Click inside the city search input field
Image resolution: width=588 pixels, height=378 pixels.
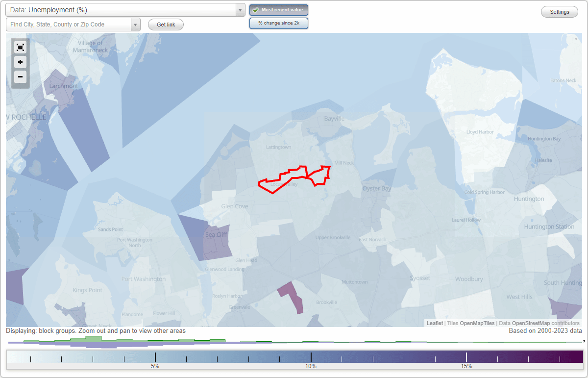pos(69,24)
